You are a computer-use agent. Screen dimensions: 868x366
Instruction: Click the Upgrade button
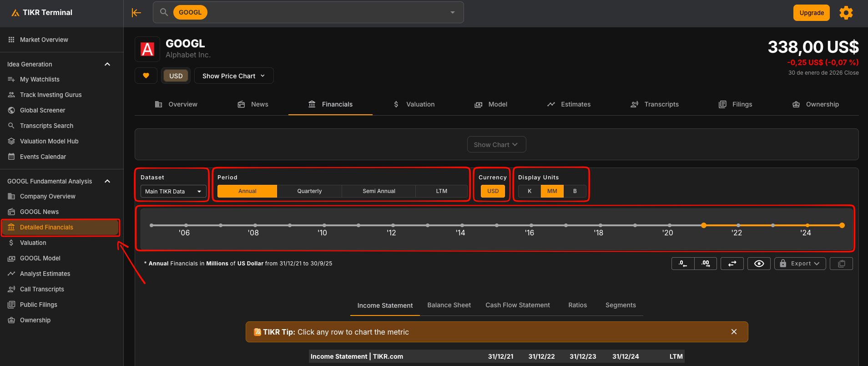[x=812, y=13]
